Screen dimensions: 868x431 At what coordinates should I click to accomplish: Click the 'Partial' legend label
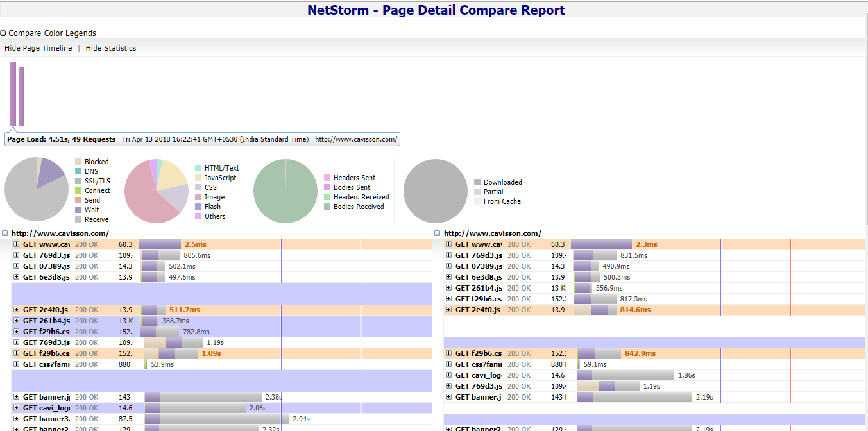[494, 192]
